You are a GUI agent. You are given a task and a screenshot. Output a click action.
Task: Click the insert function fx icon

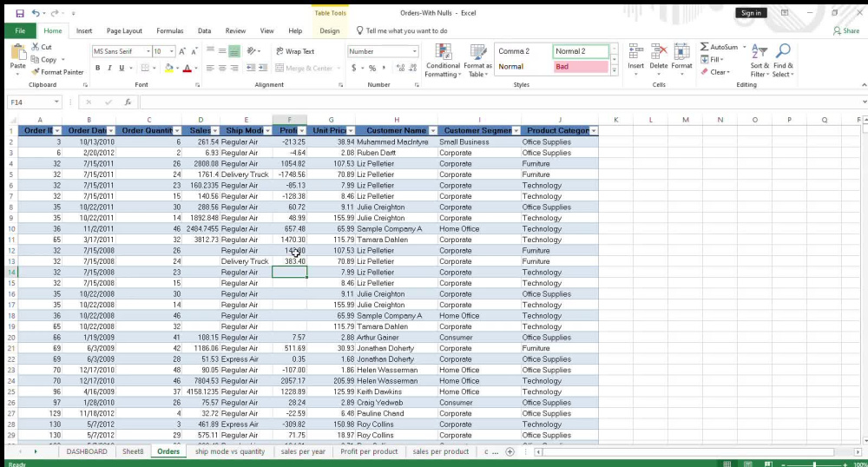128,102
